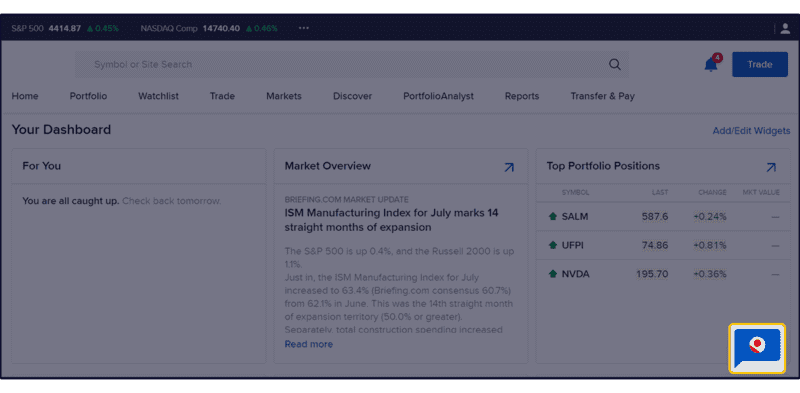Open the PortfolioAnalyst menu
This screenshot has width=800, height=393.
point(438,96)
